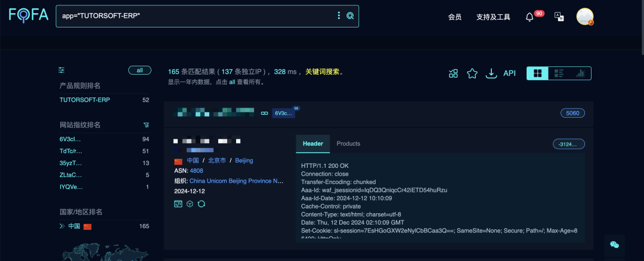Screen dimensions: 644x261
Task: Open the result host link icon
Action: 265,113
